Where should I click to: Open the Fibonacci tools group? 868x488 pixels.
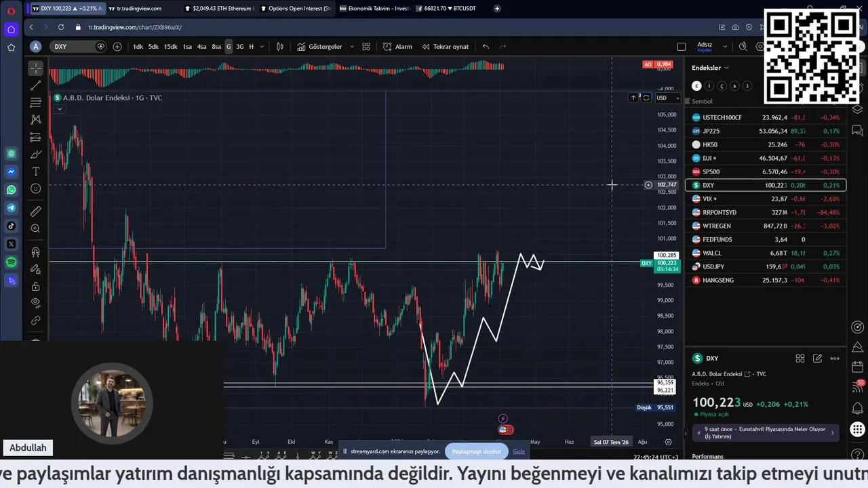(36, 102)
